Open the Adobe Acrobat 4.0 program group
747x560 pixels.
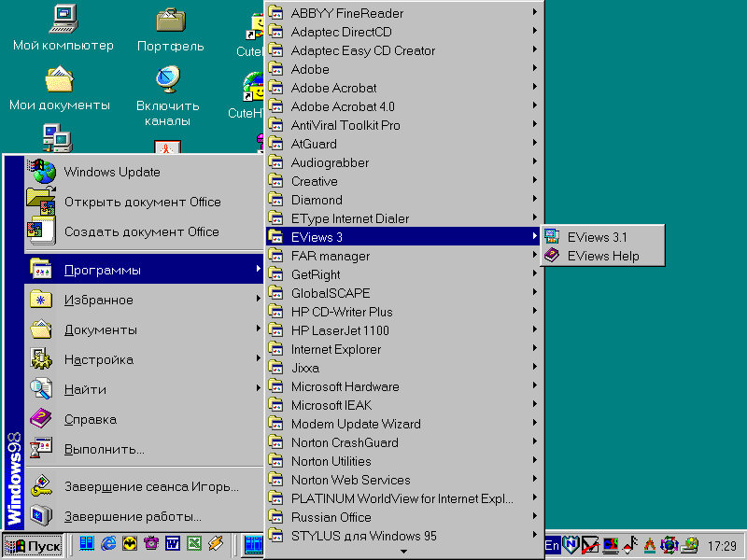(x=404, y=106)
